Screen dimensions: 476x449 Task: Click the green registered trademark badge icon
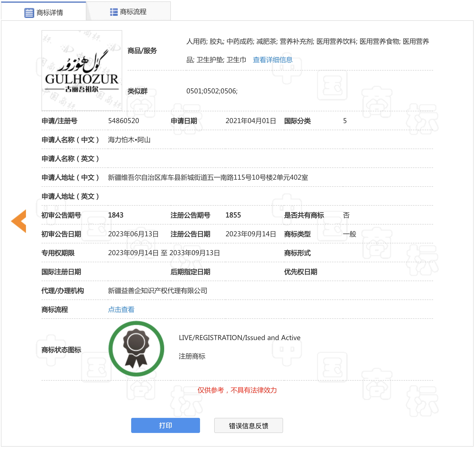click(136, 349)
